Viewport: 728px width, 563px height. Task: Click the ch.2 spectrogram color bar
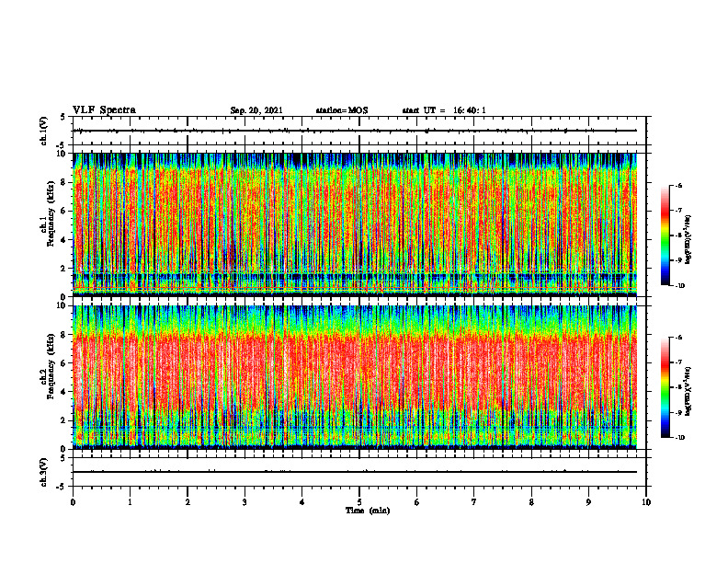click(665, 387)
